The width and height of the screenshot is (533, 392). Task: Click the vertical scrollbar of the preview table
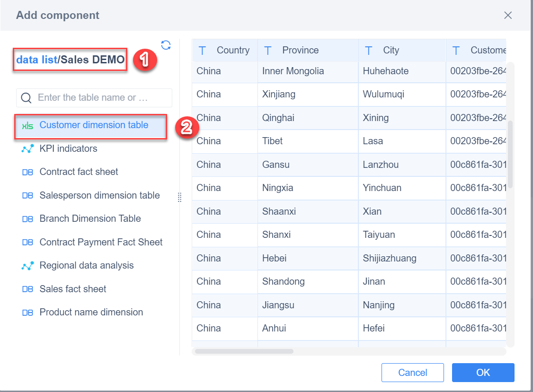[510, 154]
